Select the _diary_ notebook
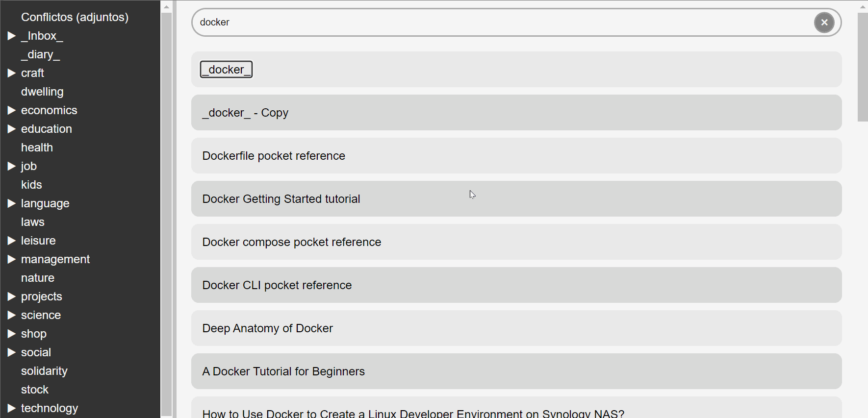 40,54
